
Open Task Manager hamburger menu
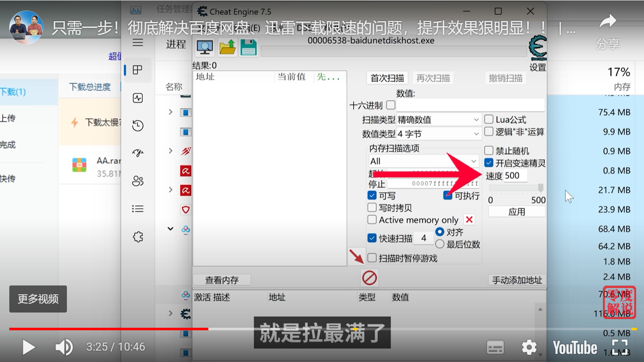click(138, 43)
